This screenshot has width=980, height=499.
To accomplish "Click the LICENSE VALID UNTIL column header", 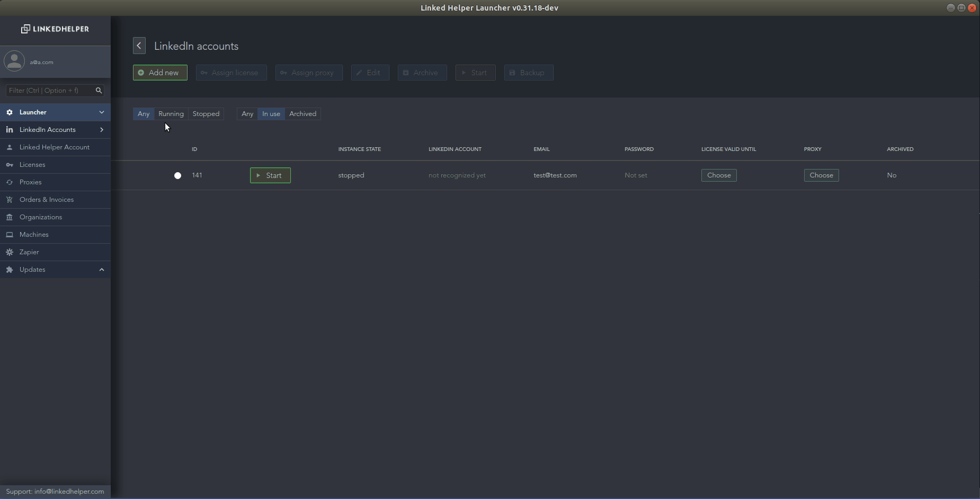I will [728, 149].
